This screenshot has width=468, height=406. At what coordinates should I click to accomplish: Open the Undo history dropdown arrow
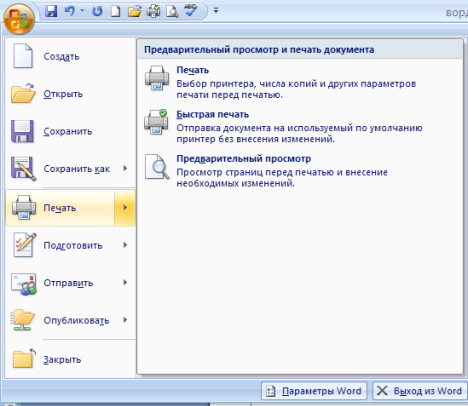pyautogui.click(x=82, y=11)
